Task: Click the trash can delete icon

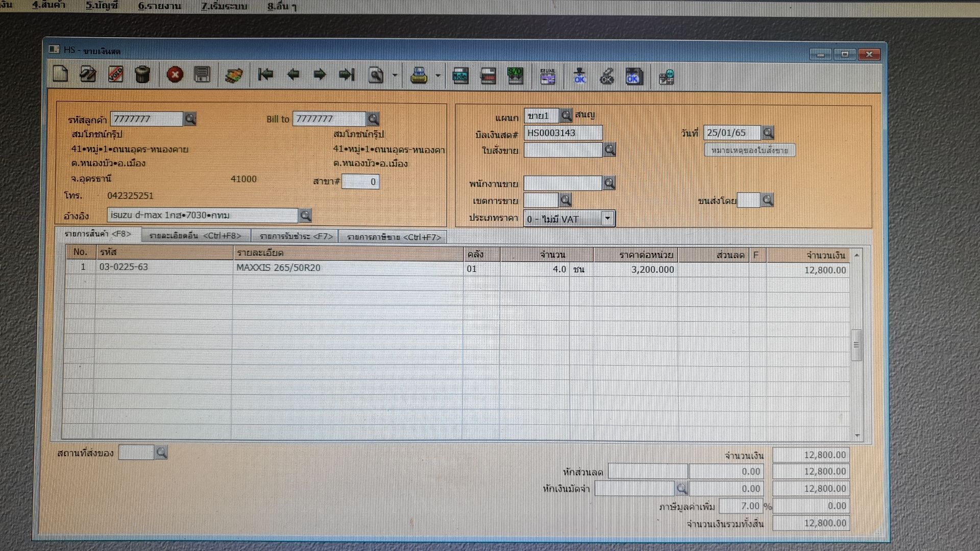Action: (x=142, y=74)
